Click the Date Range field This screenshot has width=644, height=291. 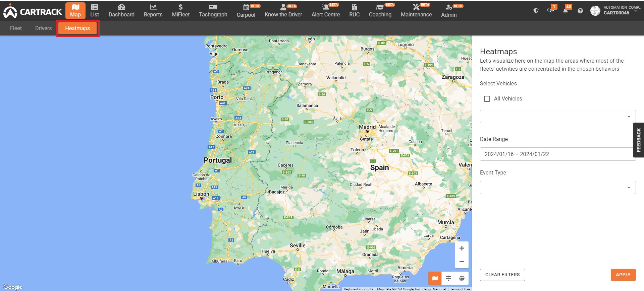point(558,154)
